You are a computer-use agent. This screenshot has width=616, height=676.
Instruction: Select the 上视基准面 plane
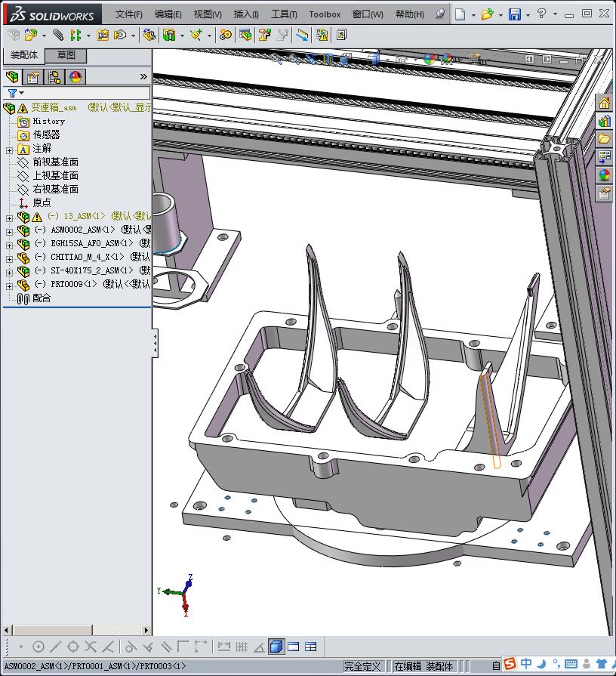(56, 176)
